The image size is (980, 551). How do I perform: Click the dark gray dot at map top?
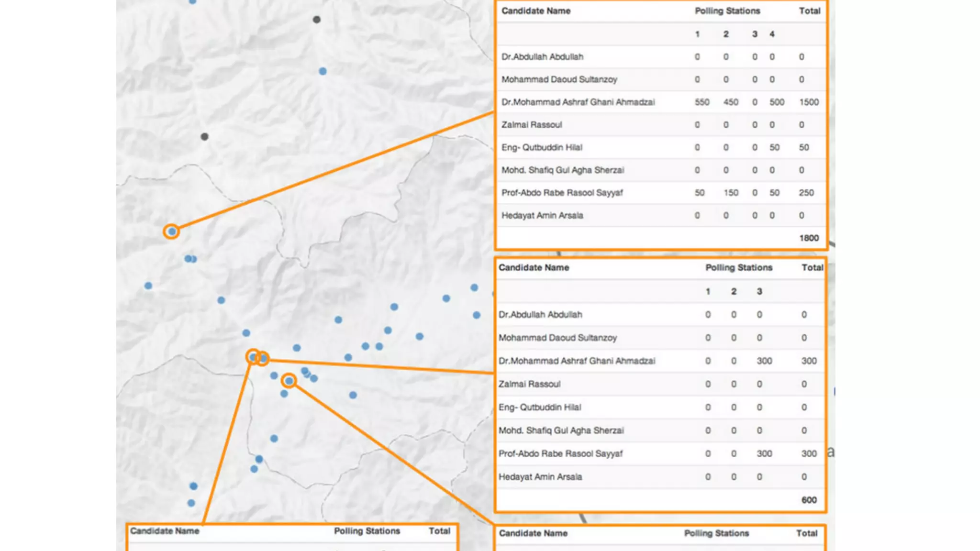(316, 20)
